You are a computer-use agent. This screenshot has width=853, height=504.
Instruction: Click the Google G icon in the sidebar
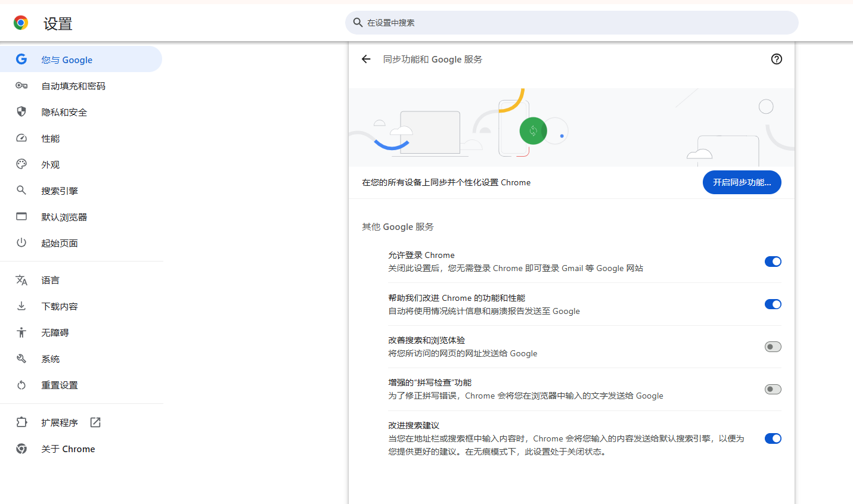[x=21, y=59]
